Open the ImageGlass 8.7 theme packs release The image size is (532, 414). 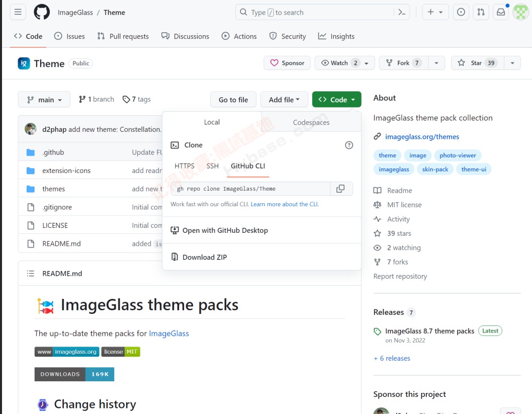point(429,331)
